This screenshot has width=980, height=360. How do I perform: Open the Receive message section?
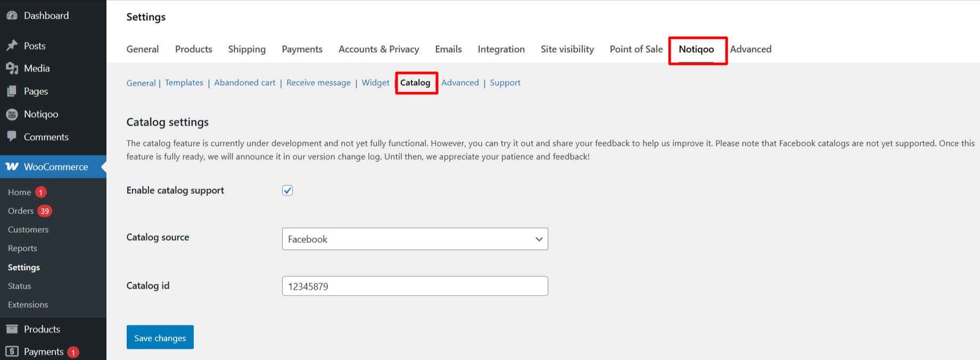pos(318,83)
